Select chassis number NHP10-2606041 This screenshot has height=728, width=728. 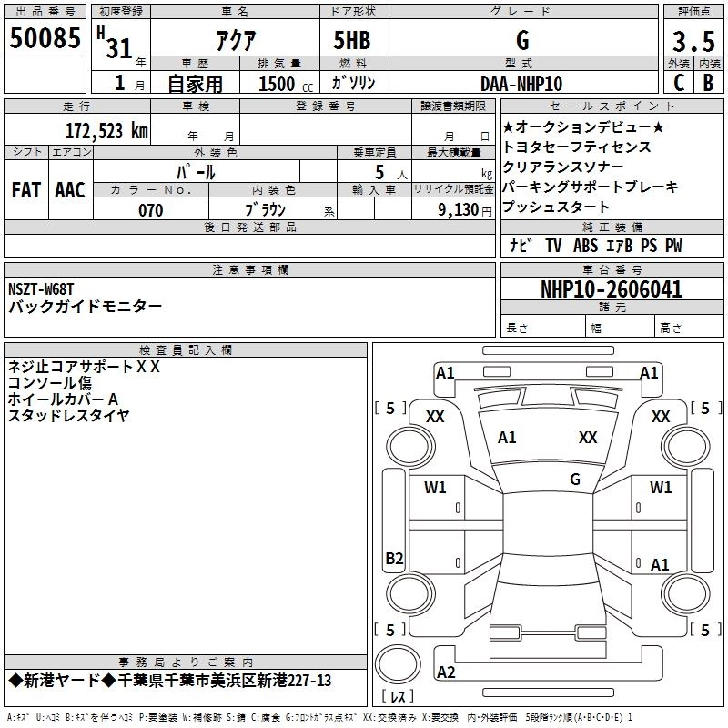[612, 289]
